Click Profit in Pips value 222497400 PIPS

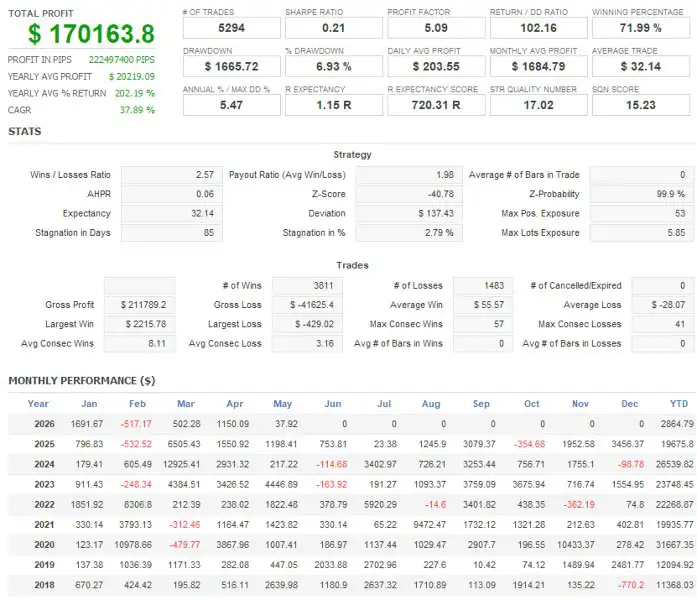122,60
